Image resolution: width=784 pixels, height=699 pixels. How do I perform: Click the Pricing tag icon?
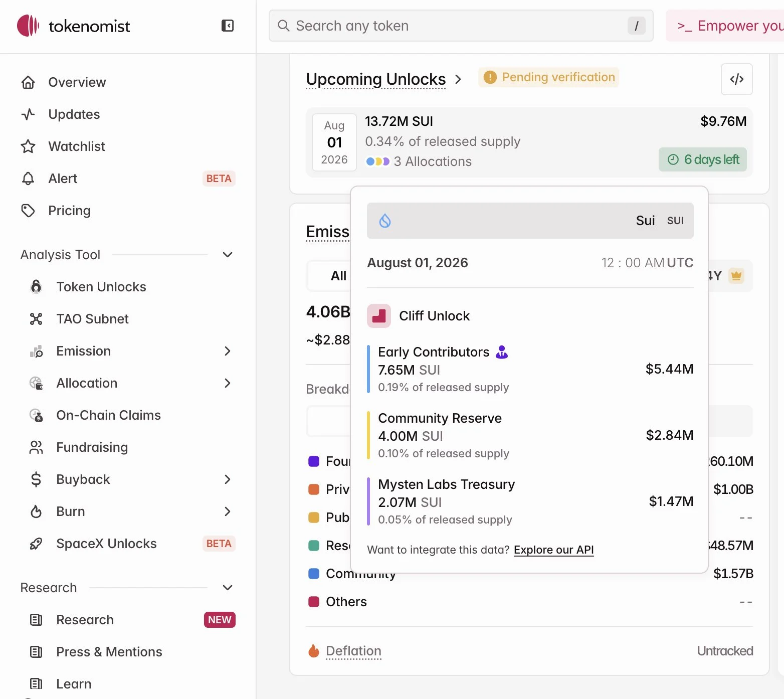click(x=28, y=211)
